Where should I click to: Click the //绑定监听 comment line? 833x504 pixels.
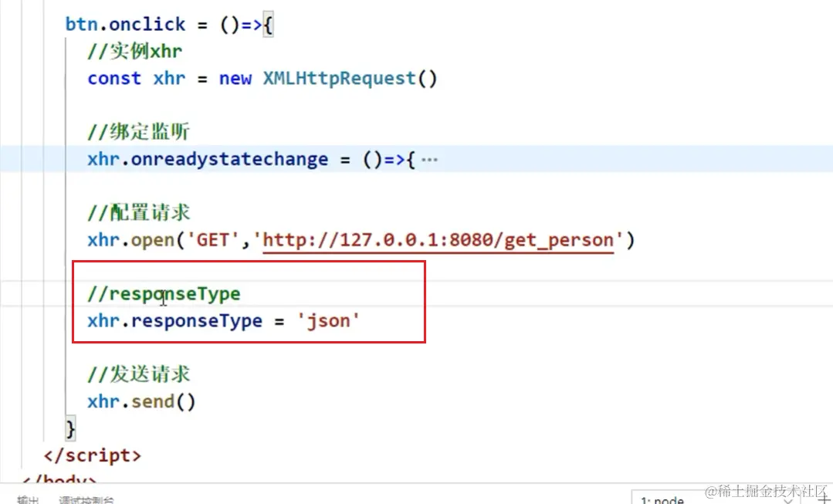139,132
